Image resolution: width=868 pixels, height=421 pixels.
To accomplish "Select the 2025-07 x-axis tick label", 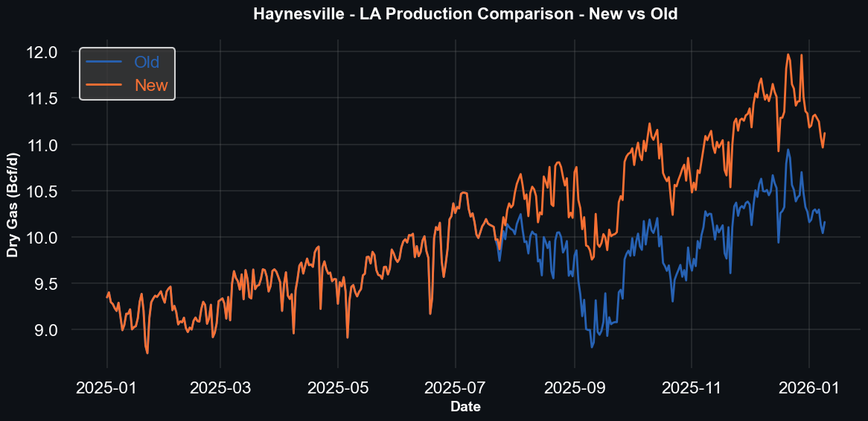I will pos(455,387).
